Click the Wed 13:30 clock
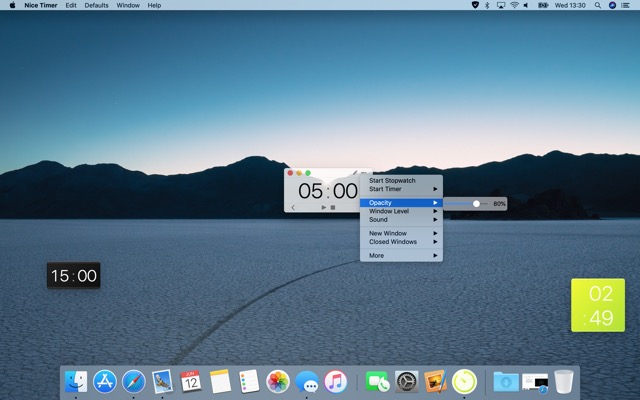The height and width of the screenshot is (400, 640). tap(570, 5)
